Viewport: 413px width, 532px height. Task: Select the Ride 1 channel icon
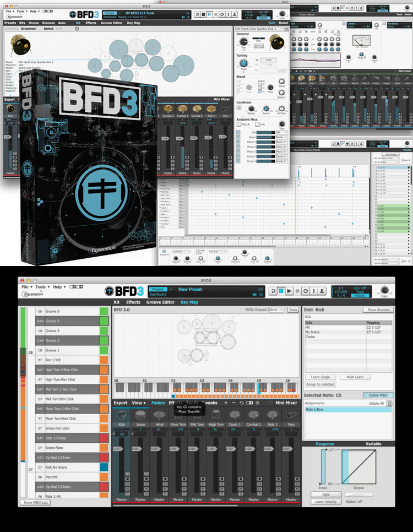tap(272, 415)
